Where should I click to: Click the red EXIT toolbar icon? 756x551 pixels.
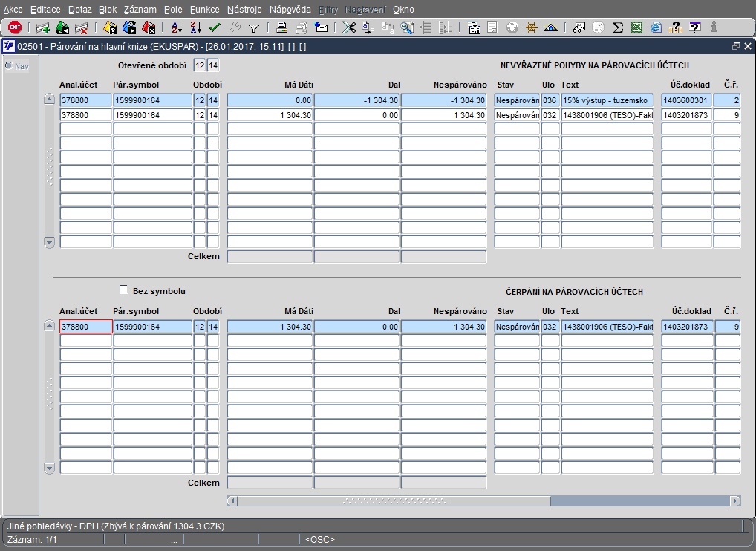pos(15,27)
